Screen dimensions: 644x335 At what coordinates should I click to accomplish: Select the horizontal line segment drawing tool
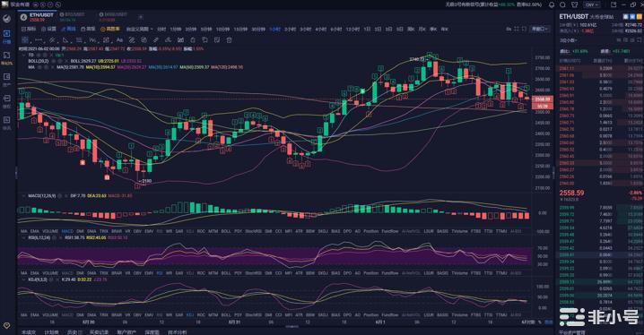tap(39, 39)
